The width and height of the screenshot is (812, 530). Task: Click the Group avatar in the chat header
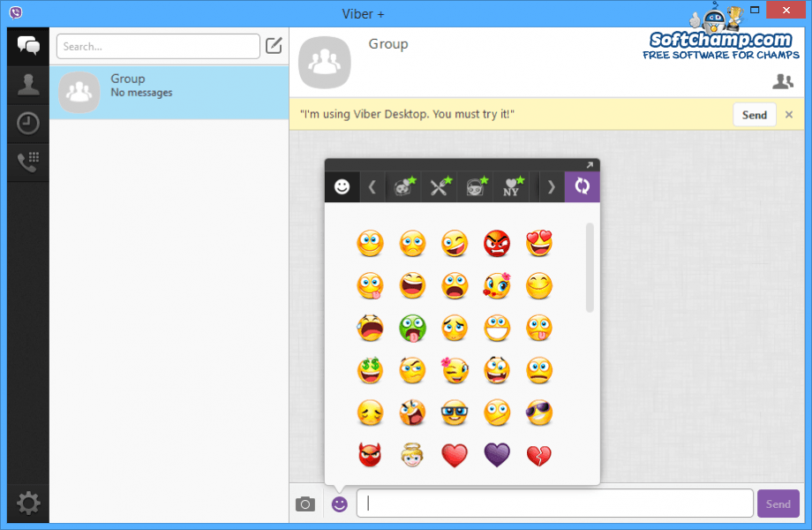[325, 62]
